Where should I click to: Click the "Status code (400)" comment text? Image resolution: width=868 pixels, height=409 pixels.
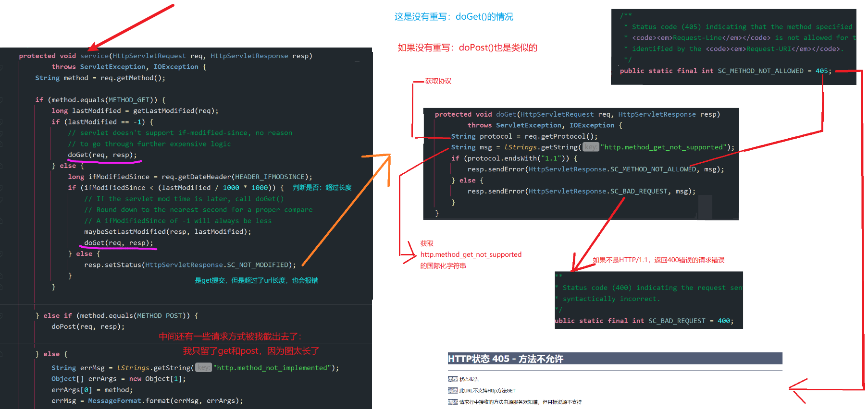(x=597, y=288)
